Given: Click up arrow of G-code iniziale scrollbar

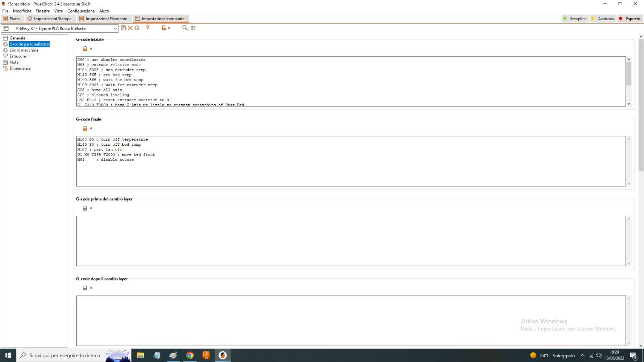Looking at the screenshot, I should click(629, 59).
